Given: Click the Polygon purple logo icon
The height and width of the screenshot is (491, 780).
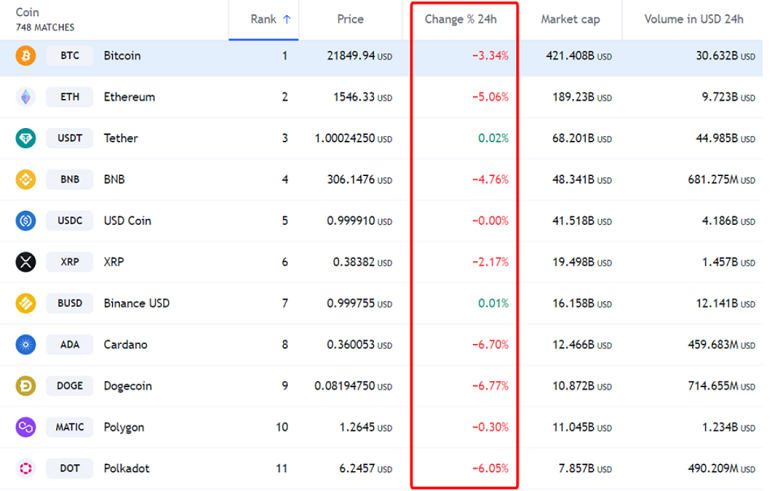Looking at the screenshot, I should 25,427.
